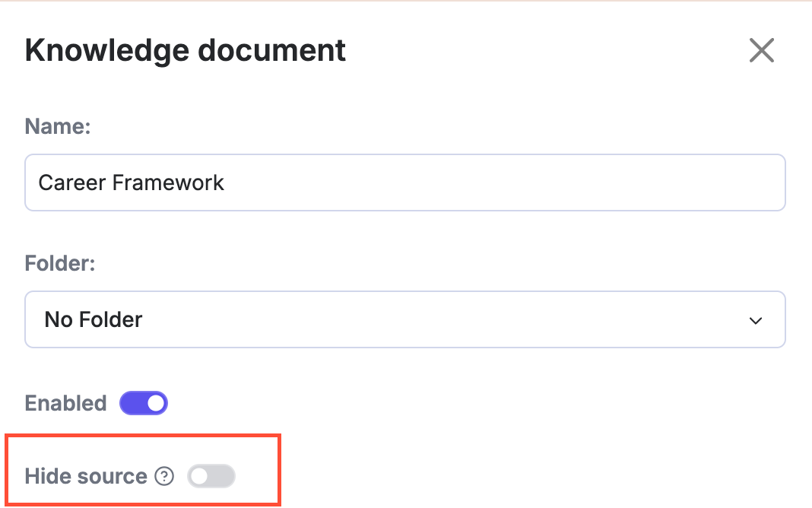Click the word Career in Name field
812x508 pixels.
click(x=72, y=183)
